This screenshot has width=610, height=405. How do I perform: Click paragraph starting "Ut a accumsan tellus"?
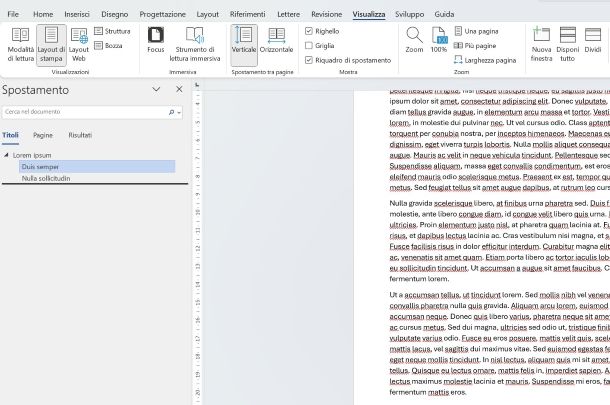tap(500, 343)
